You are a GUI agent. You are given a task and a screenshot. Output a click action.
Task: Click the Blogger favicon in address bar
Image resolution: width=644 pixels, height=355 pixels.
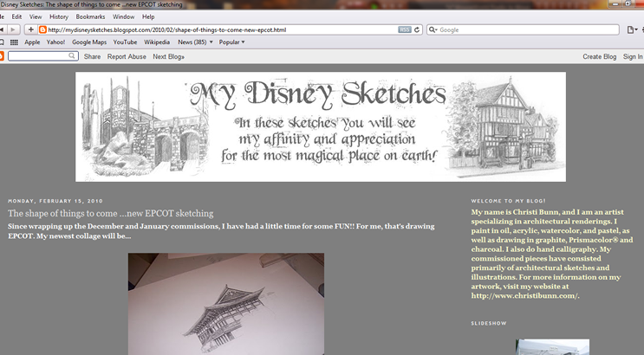click(42, 29)
